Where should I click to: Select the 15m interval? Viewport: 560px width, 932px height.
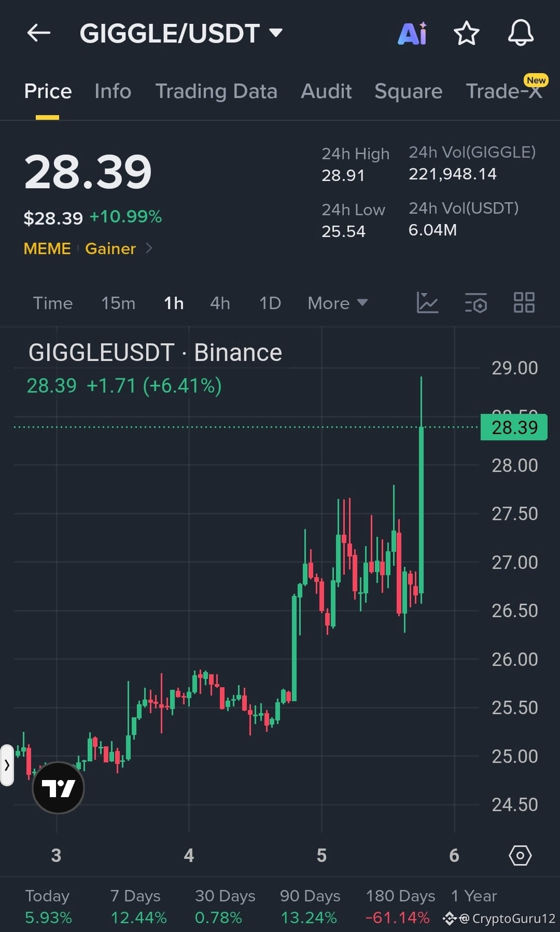pos(118,303)
